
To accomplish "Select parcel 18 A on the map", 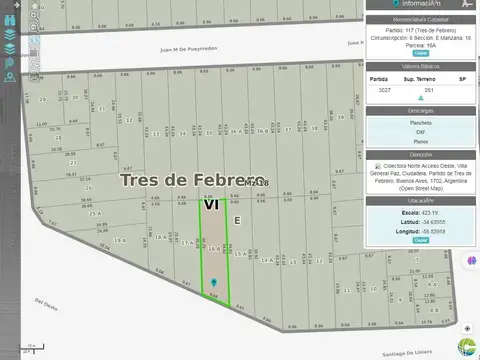I will (161, 237).
